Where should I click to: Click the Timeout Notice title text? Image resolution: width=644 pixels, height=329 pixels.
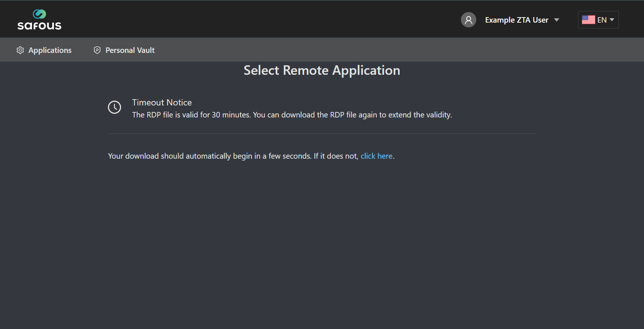[162, 102]
